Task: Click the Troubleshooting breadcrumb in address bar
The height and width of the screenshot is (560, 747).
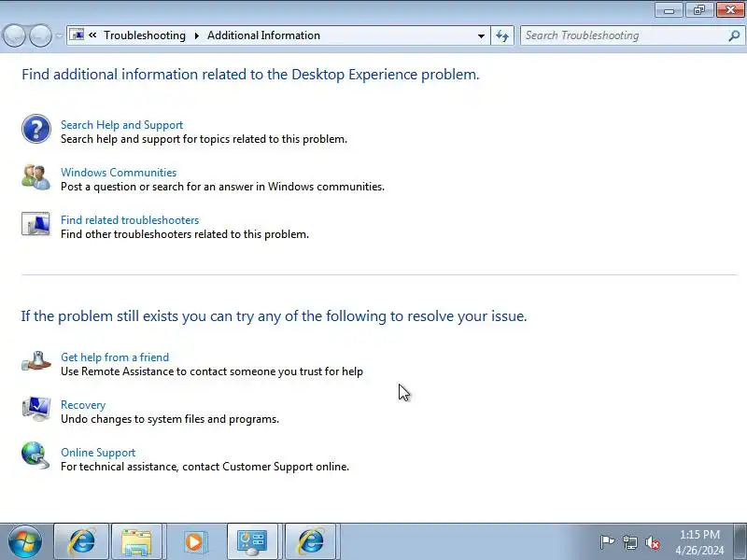Action: 145,35
